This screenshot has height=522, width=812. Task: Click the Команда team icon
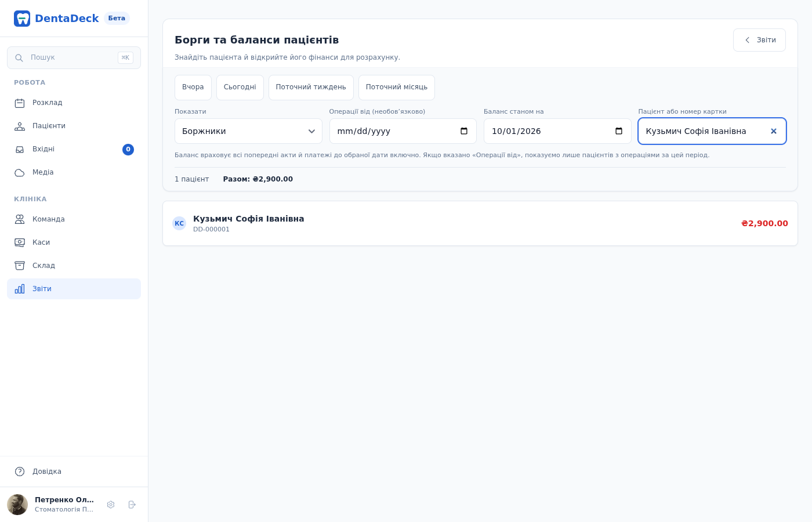20,219
